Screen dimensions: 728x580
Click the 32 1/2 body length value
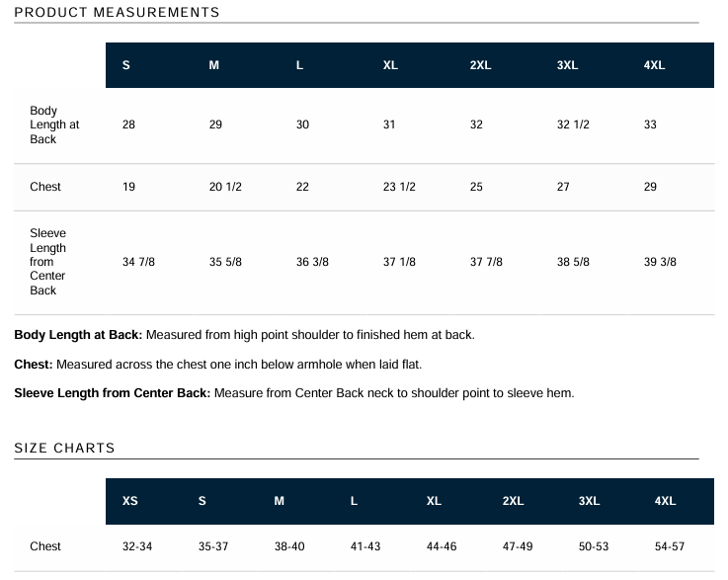(x=573, y=125)
